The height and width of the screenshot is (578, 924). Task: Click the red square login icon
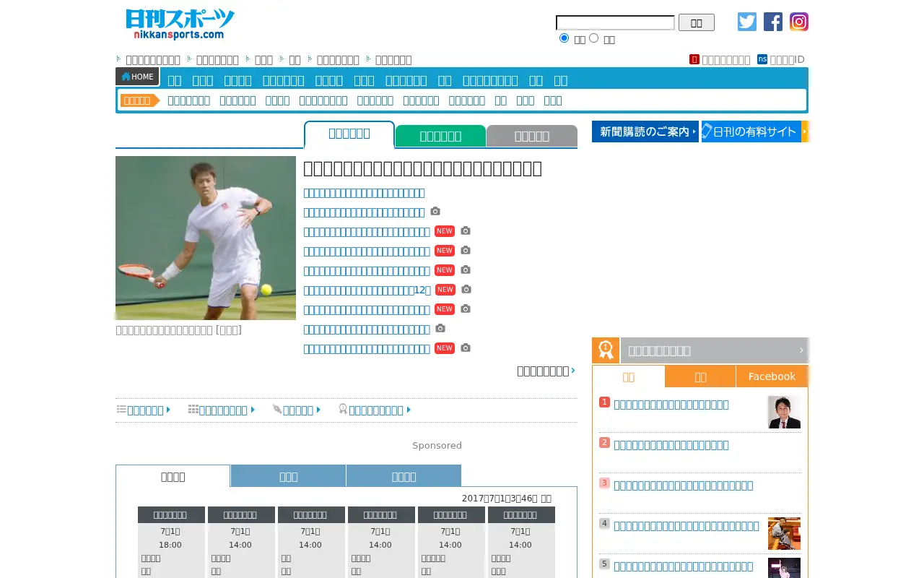coord(694,59)
